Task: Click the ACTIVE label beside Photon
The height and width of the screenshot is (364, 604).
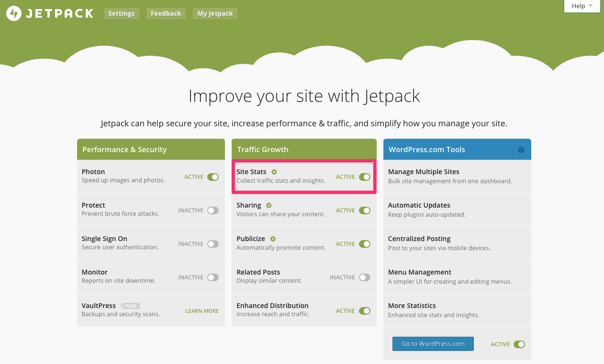Action: point(194,177)
